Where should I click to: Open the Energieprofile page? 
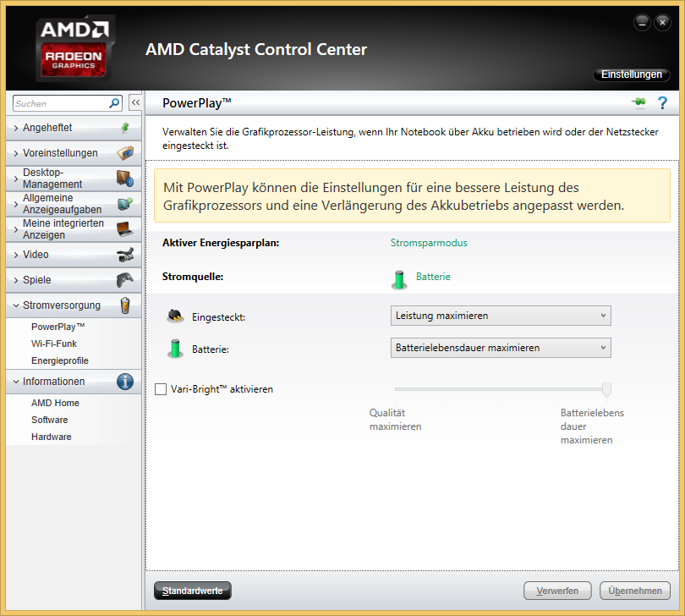(59, 360)
